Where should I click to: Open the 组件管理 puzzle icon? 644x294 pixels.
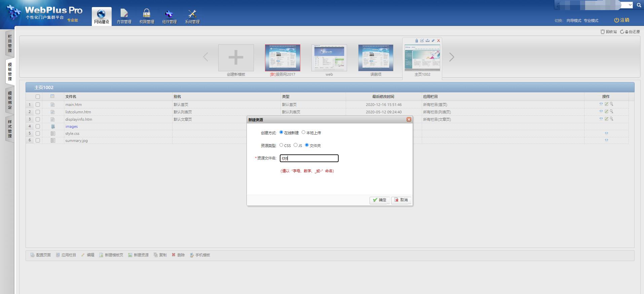[169, 14]
